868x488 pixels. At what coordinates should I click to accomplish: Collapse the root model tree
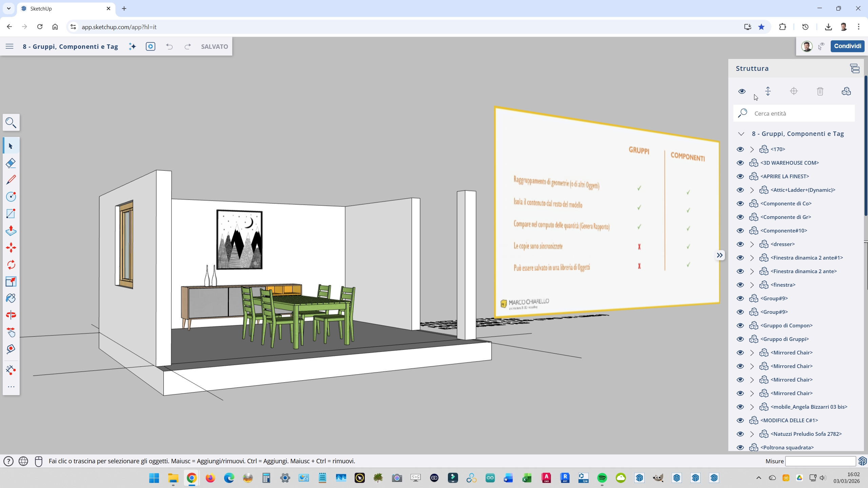[741, 134]
